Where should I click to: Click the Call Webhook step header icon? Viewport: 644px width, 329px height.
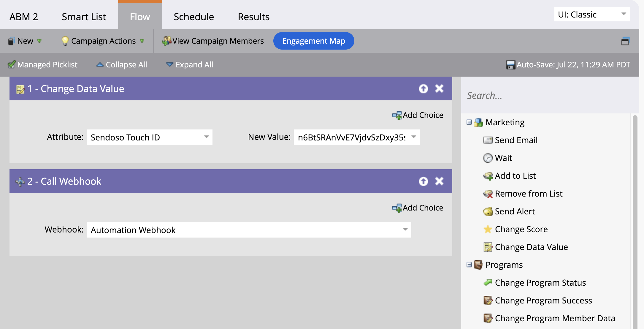tap(20, 182)
